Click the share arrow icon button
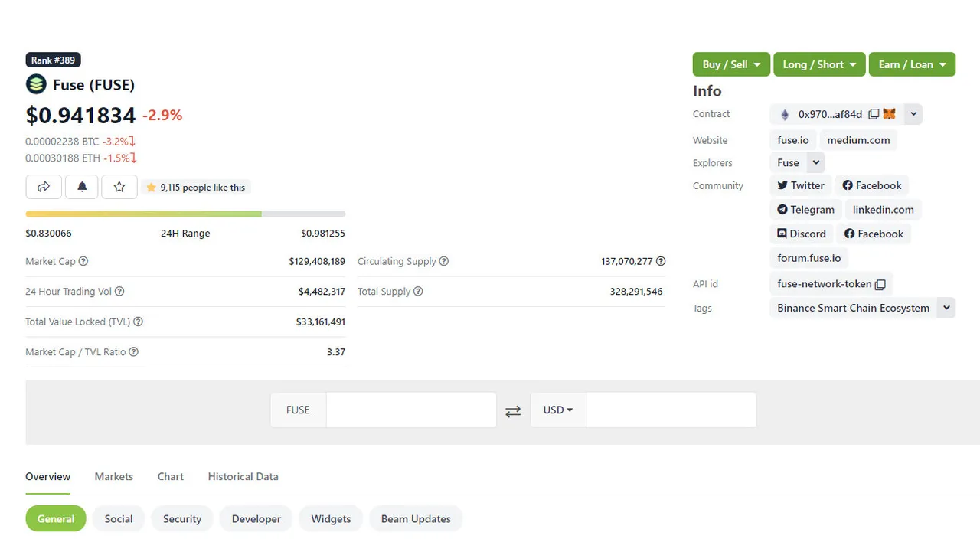Screen dimensions: 980x552 (x=44, y=187)
